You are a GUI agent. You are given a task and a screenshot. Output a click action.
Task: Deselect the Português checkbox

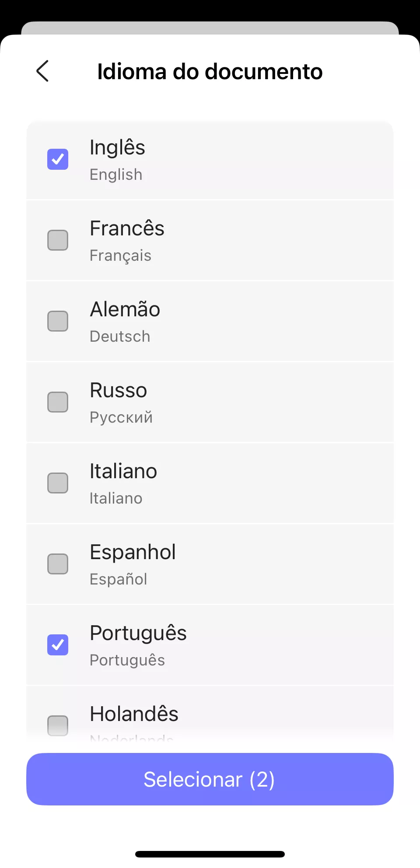[58, 645]
